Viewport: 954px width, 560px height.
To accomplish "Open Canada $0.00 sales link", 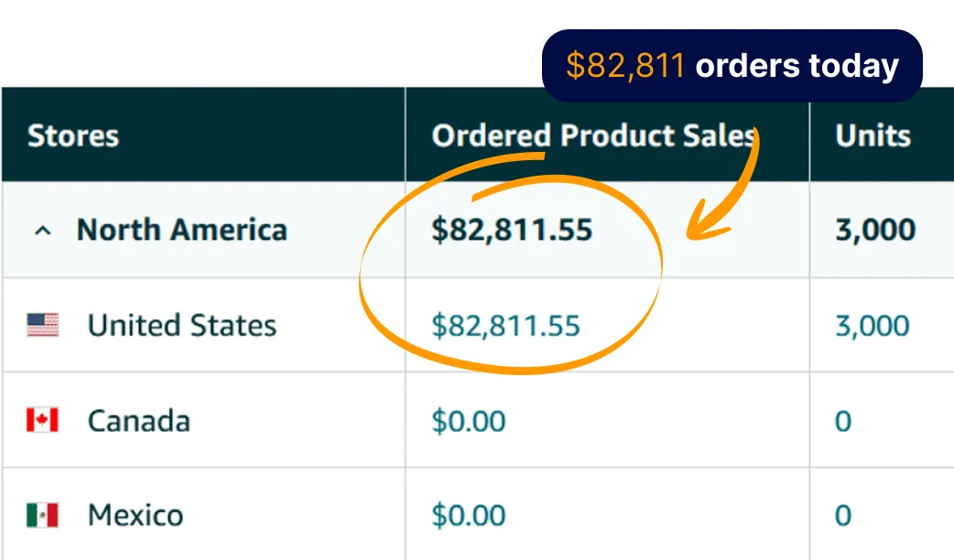I will click(469, 421).
